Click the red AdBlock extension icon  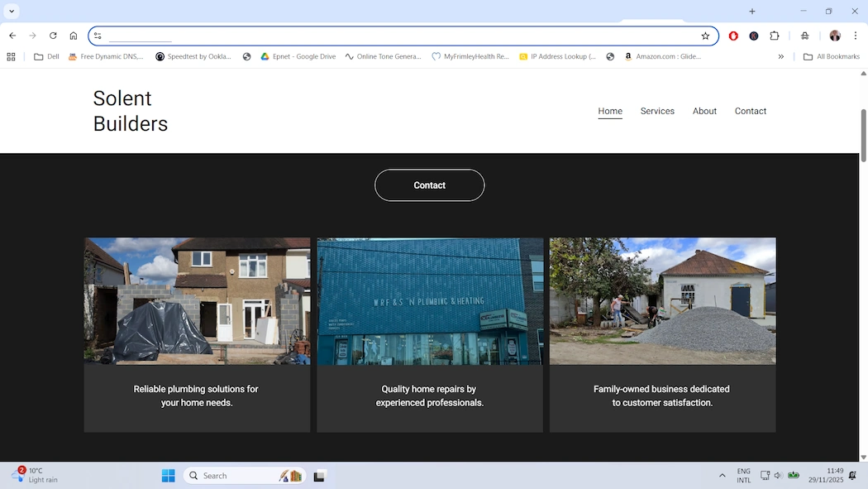[x=733, y=36]
